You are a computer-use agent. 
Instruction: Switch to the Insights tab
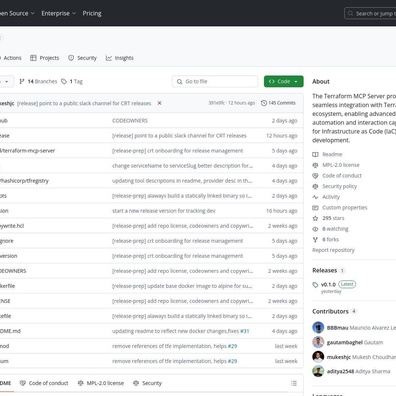tap(120, 58)
